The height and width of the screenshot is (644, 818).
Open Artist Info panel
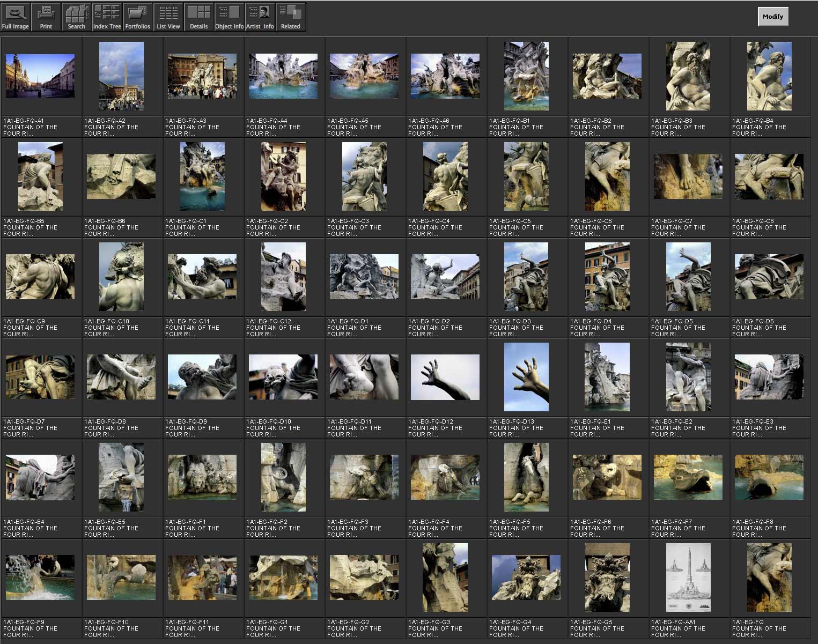coord(260,17)
